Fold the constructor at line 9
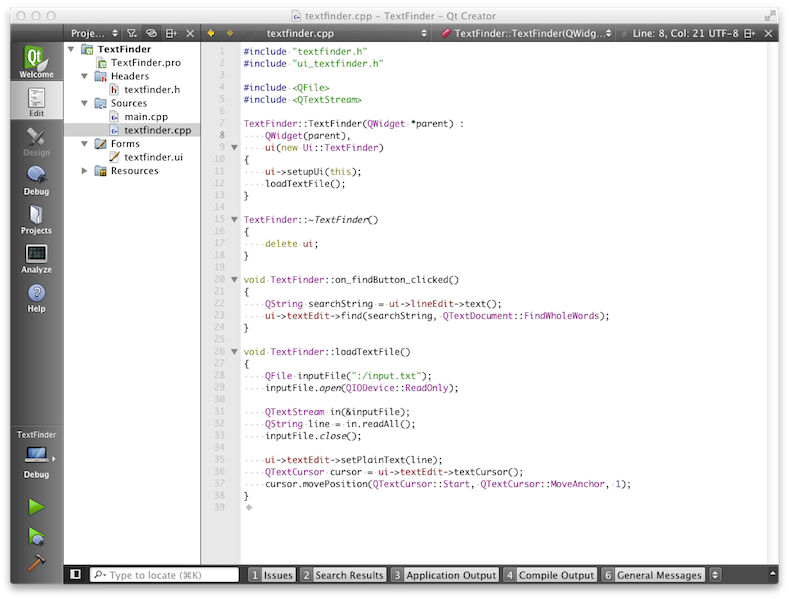The image size is (789, 599). pos(234,147)
